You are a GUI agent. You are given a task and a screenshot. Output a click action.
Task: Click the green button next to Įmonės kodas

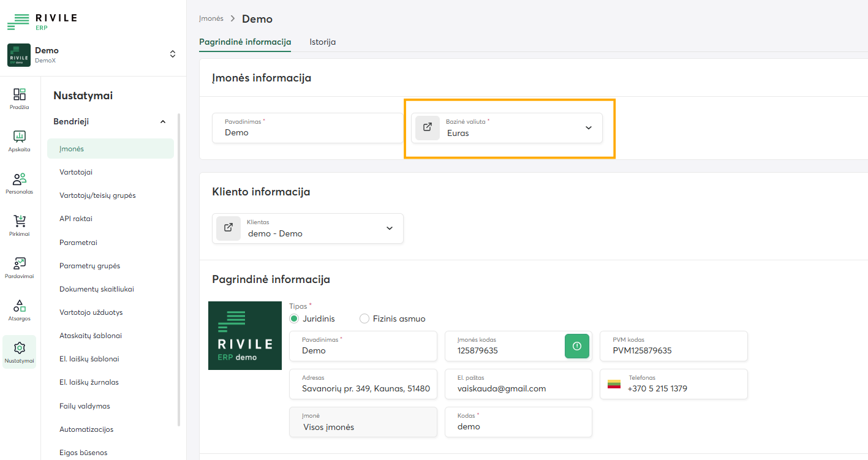point(576,346)
